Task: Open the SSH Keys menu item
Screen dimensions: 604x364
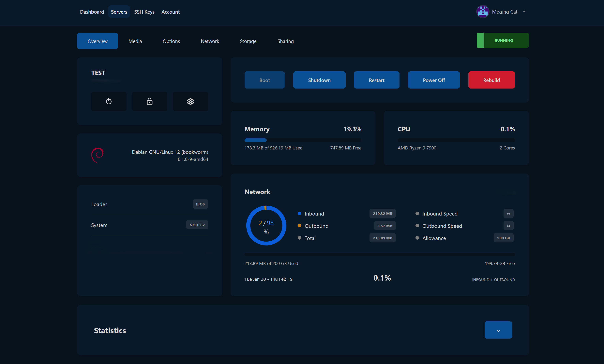Action: pyautogui.click(x=144, y=11)
